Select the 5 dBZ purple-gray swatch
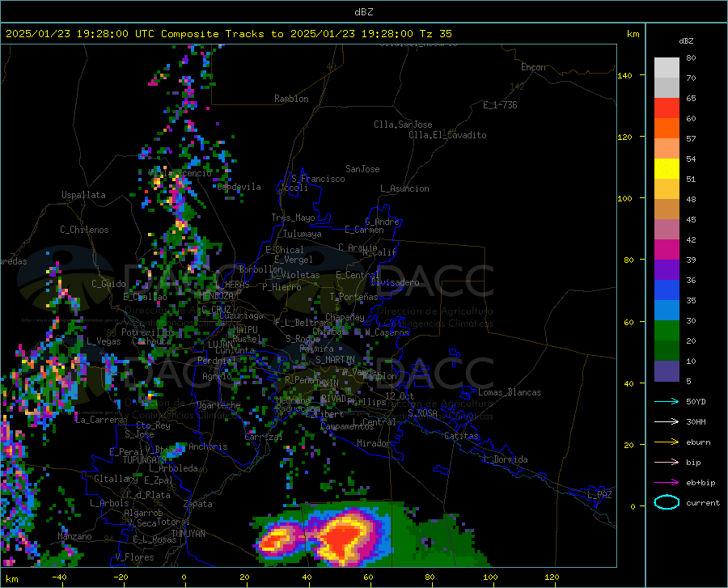Viewport: 728px width, 588px height. click(x=667, y=371)
